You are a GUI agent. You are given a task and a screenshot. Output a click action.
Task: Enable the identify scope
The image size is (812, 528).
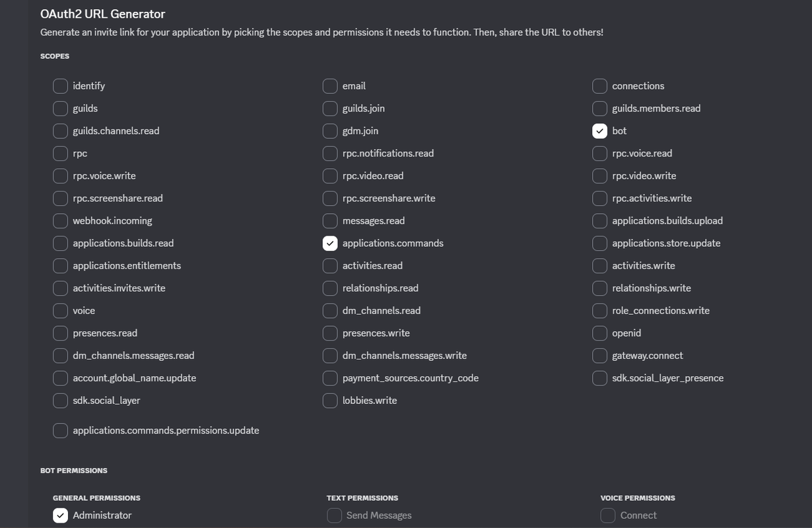[60, 86]
